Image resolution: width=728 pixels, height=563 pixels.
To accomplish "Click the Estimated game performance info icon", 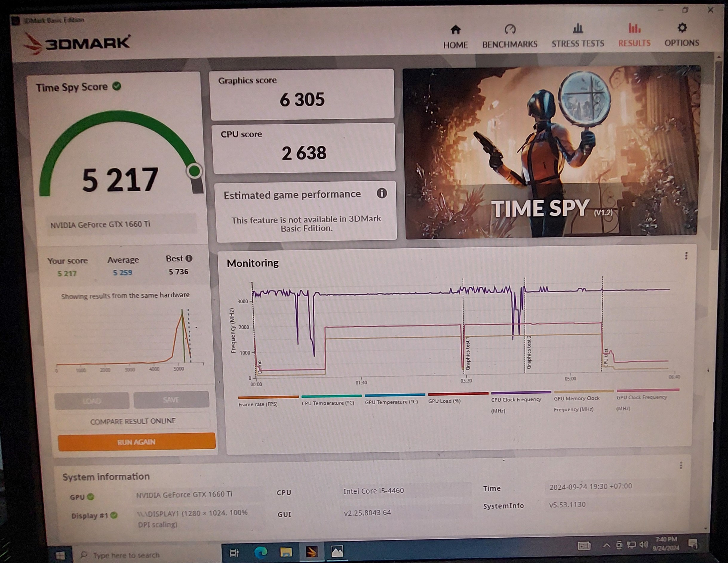I will [x=382, y=193].
